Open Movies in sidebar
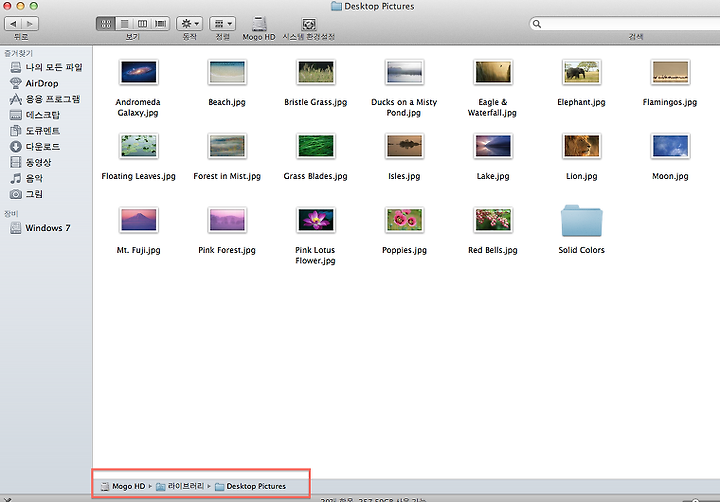This screenshot has width=720, height=502. coord(30,162)
